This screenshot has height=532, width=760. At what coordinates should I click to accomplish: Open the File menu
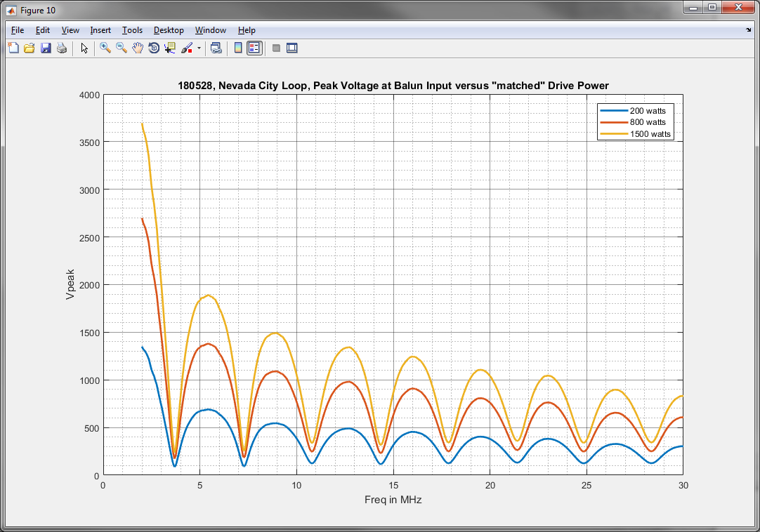point(18,30)
